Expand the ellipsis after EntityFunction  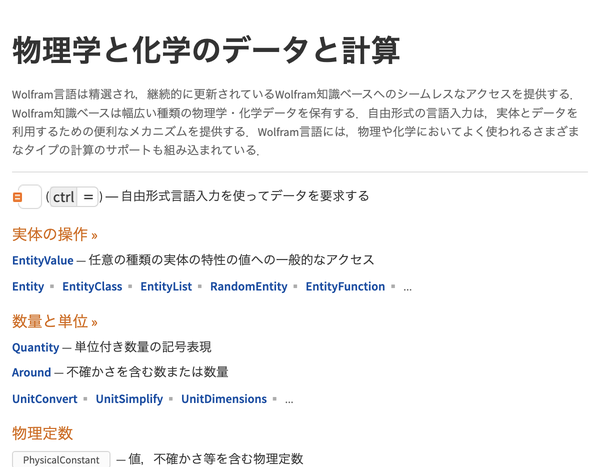click(408, 288)
